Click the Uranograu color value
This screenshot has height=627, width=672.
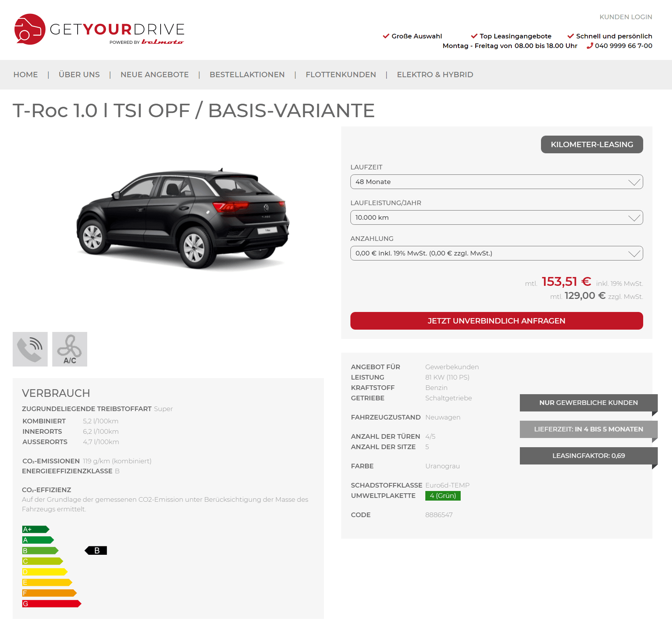tap(442, 466)
